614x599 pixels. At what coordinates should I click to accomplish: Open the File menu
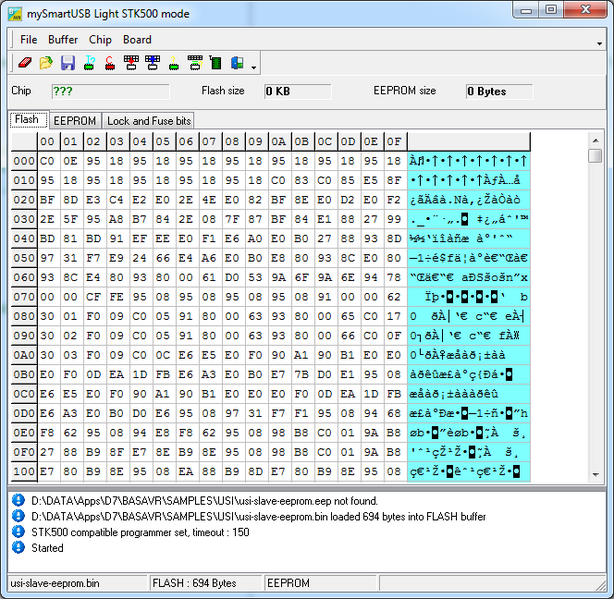point(29,40)
